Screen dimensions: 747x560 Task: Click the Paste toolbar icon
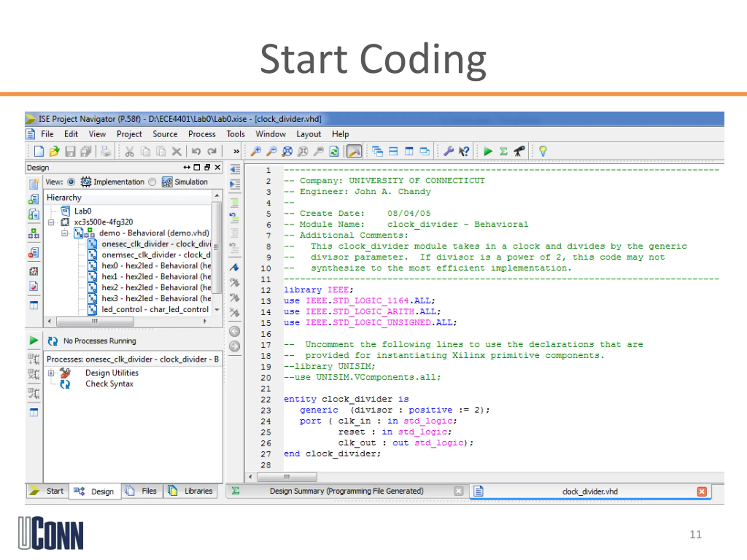pyautogui.click(x=161, y=151)
